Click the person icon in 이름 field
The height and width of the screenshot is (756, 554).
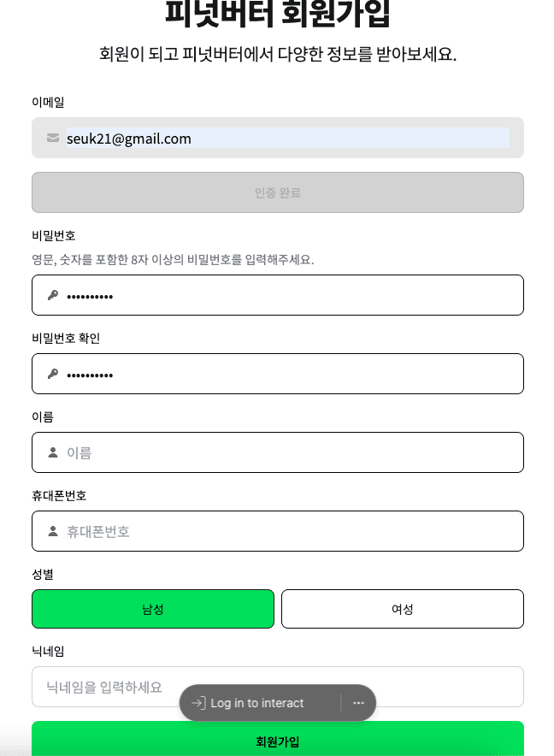pos(53,452)
